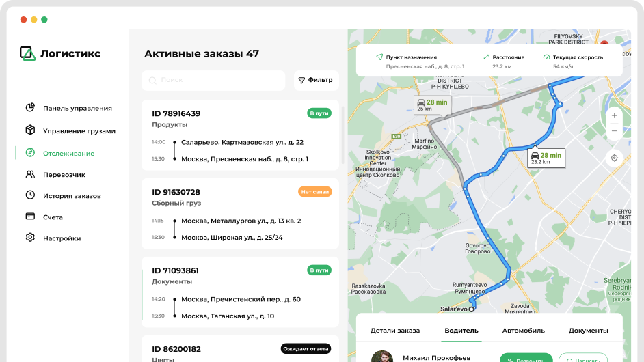Click the 54 км/ч speed value
This screenshot has width=644, height=362.
click(x=563, y=66)
